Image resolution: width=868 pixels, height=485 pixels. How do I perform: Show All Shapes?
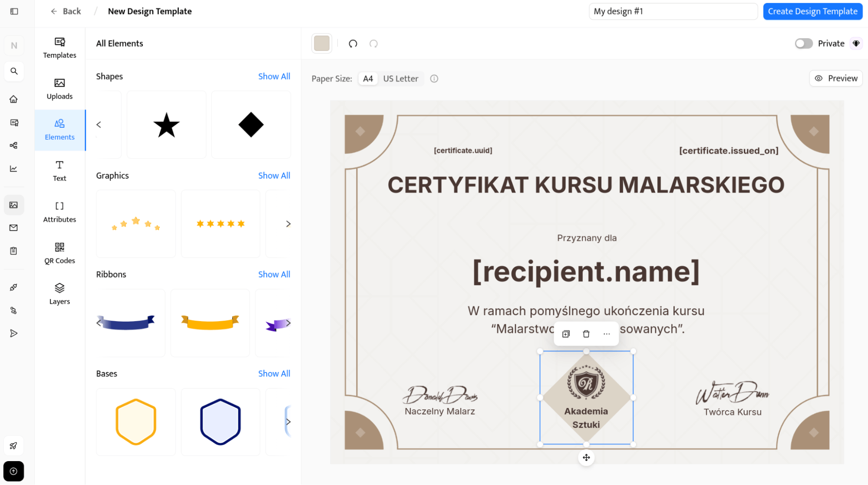click(274, 76)
